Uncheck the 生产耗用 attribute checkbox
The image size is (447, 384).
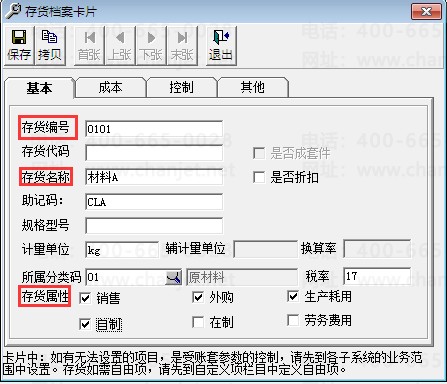coord(293,296)
